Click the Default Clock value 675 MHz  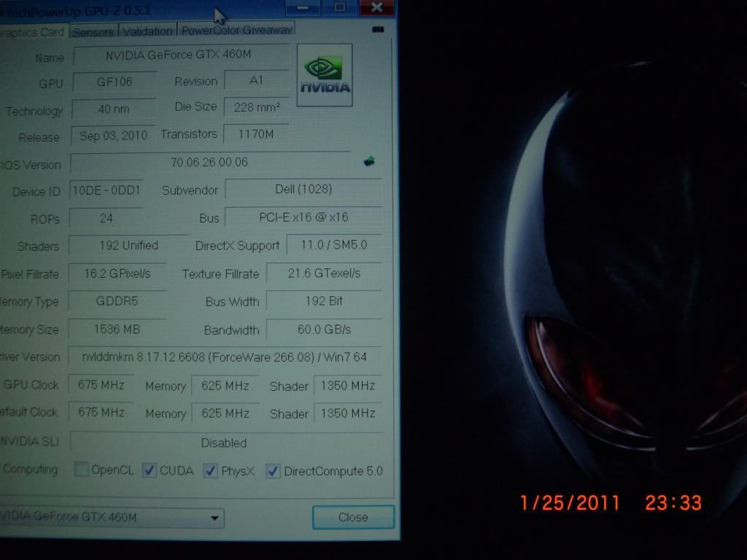click(x=101, y=413)
